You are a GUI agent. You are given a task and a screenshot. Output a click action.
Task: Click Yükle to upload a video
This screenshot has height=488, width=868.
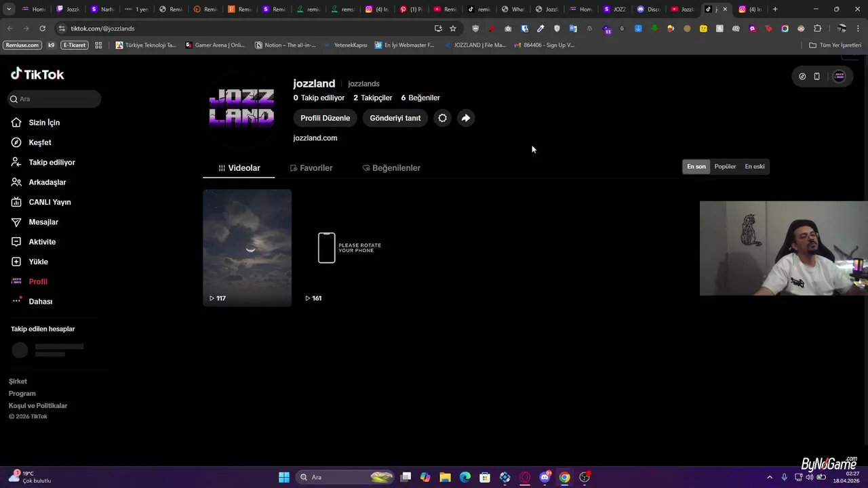[38, 262]
